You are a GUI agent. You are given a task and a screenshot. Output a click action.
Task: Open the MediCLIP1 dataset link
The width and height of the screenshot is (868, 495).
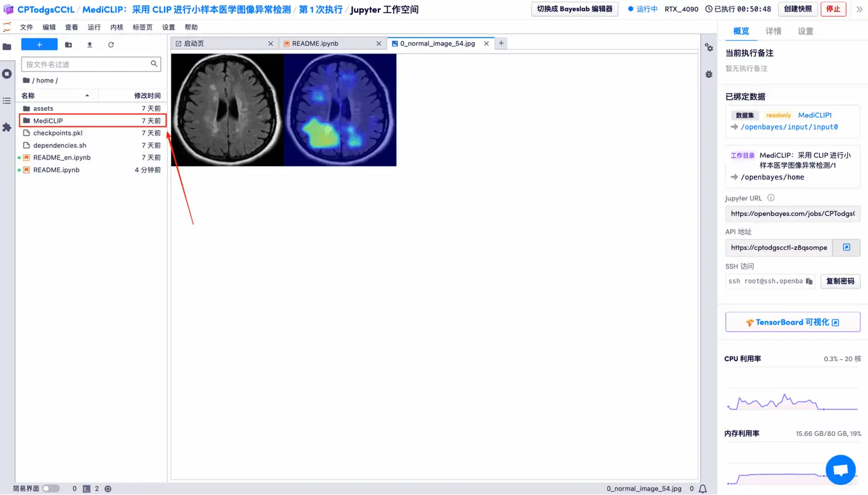[815, 115]
